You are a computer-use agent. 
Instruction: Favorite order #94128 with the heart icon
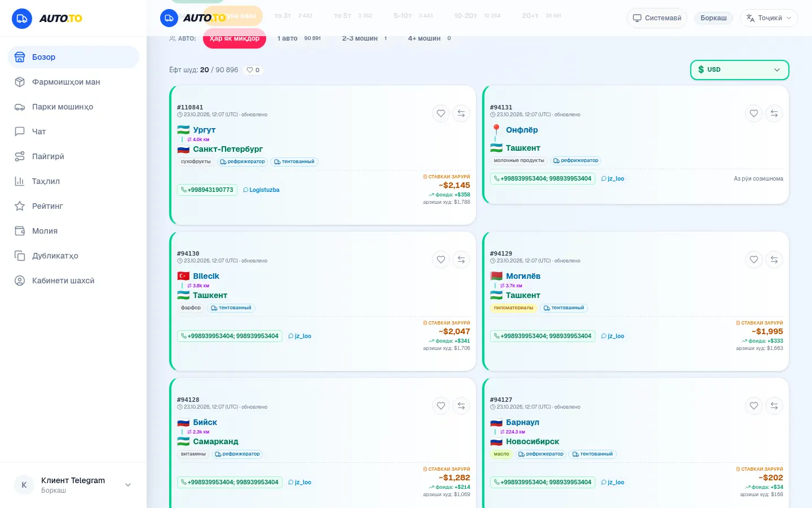[441, 406]
